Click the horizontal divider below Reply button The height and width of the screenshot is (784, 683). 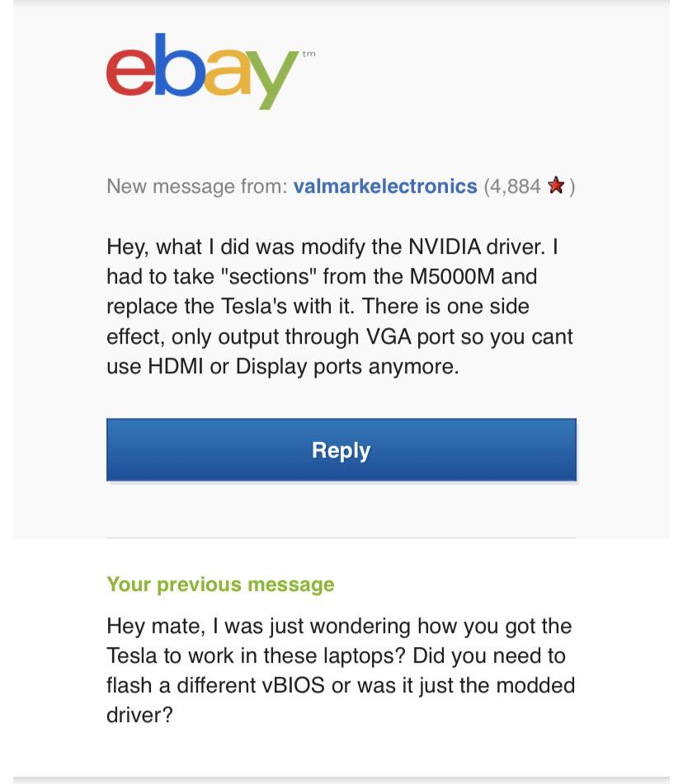341,538
